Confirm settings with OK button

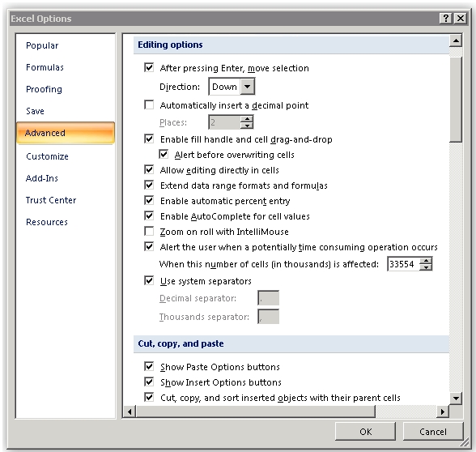coord(366,432)
